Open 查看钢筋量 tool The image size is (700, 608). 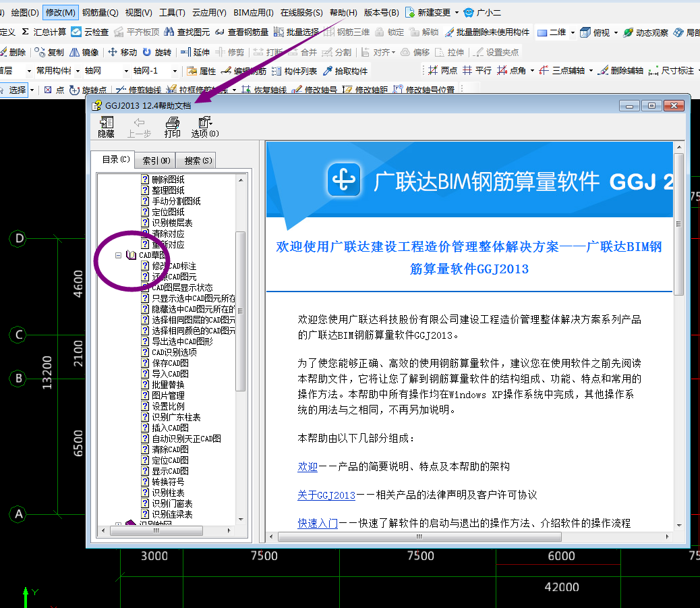point(241,32)
